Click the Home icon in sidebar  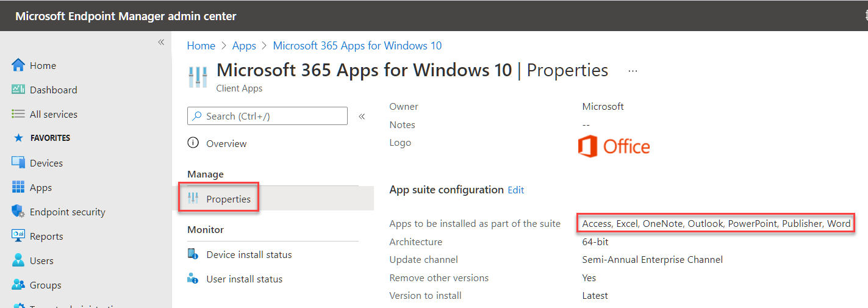(x=18, y=65)
